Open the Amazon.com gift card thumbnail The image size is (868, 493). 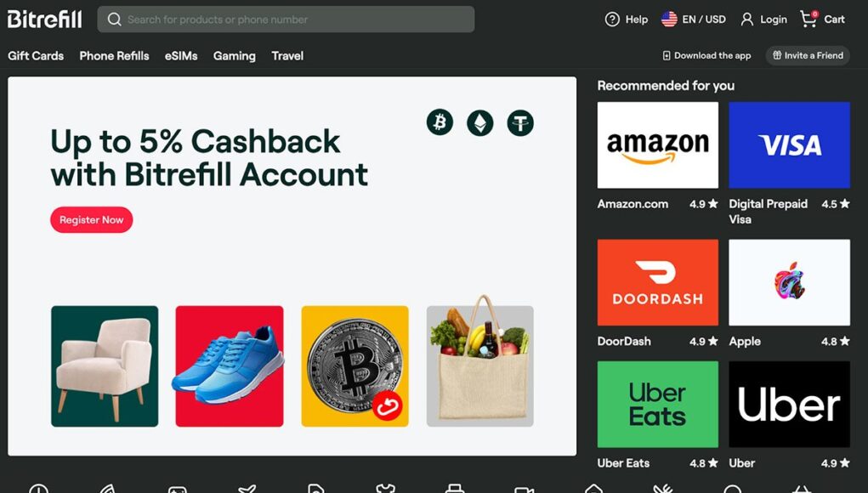[658, 145]
